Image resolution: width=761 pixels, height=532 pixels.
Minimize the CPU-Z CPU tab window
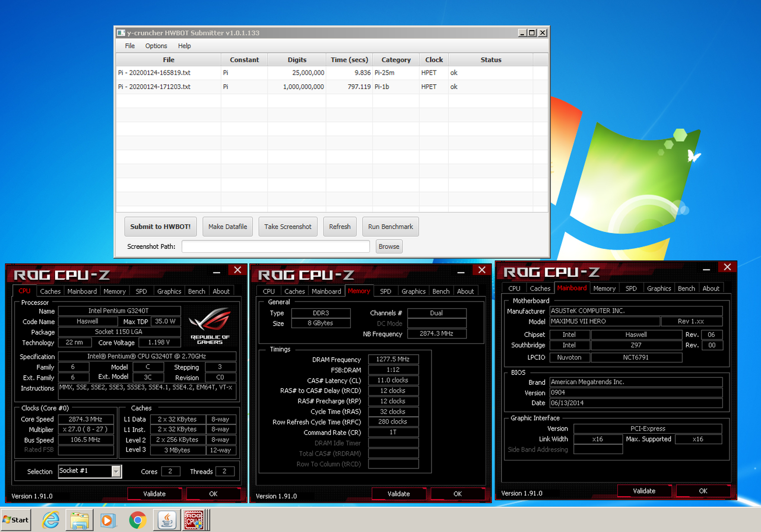pyautogui.click(x=217, y=271)
